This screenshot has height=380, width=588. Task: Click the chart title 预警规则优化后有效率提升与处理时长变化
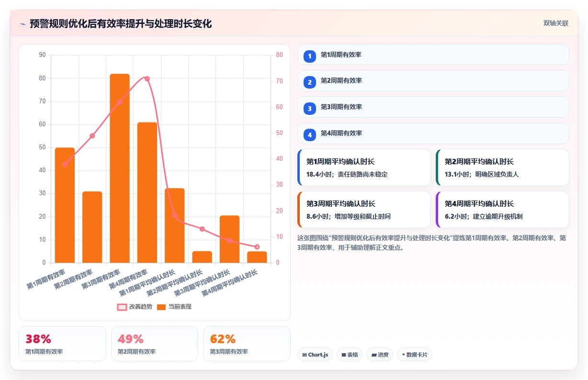(121, 23)
